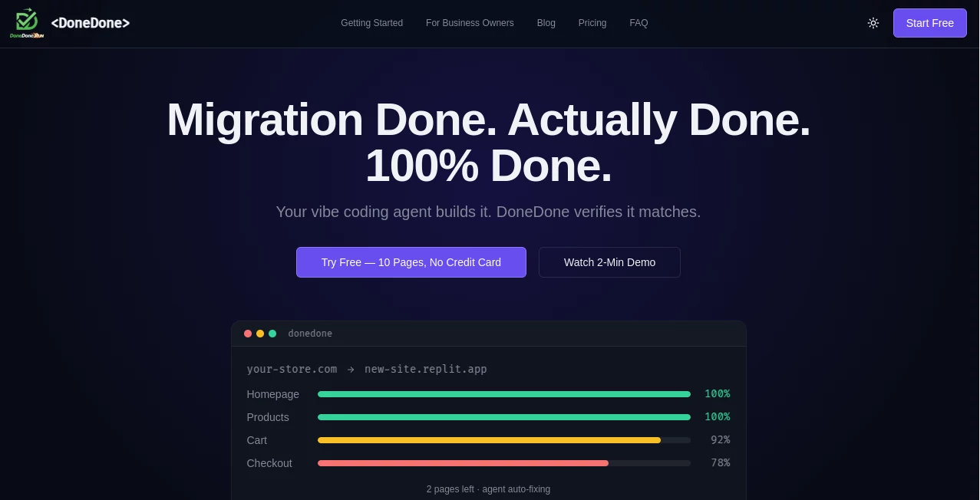
Task: Click the Products progress bar
Action: [504, 417]
